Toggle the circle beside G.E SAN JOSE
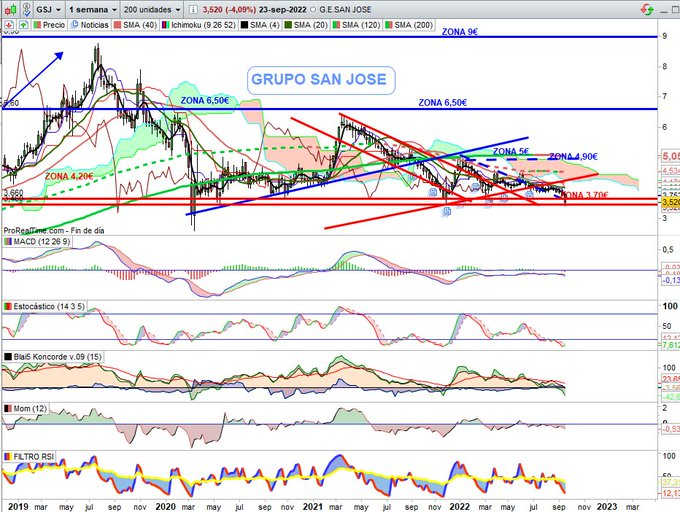This screenshot has height=512, width=680. (x=313, y=10)
